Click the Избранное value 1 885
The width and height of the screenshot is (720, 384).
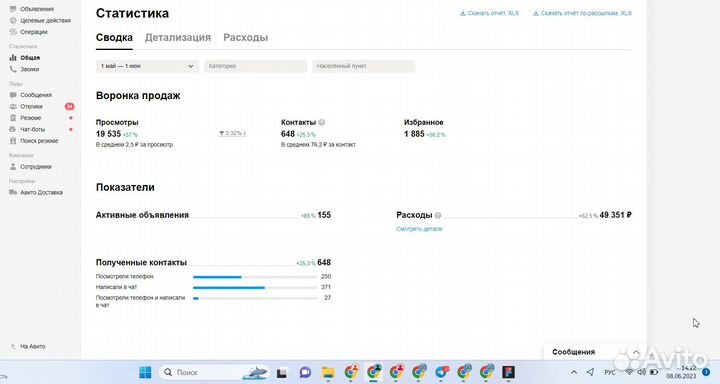click(414, 134)
